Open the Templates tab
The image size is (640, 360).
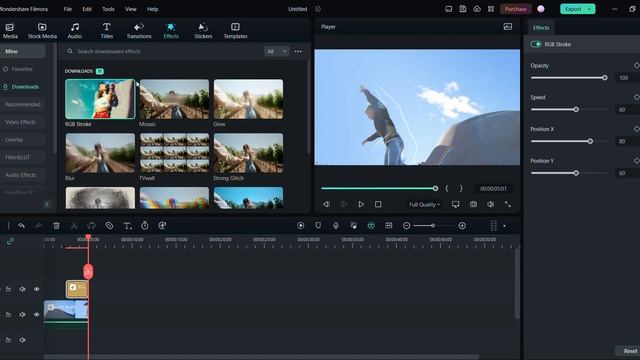(236, 31)
